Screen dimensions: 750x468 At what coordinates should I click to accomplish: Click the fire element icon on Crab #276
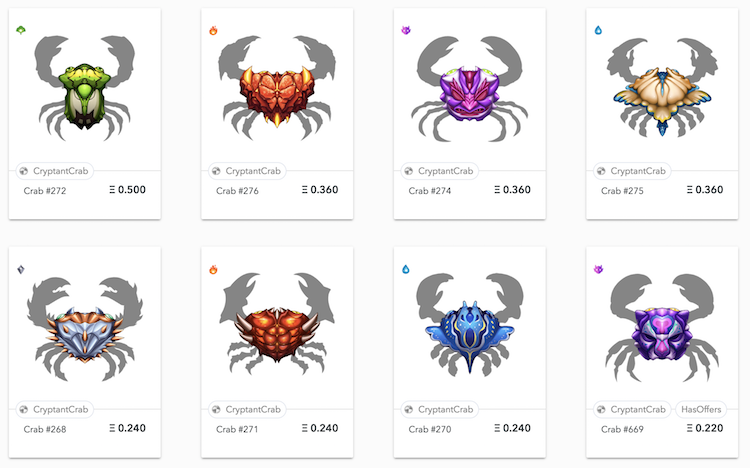[213, 31]
